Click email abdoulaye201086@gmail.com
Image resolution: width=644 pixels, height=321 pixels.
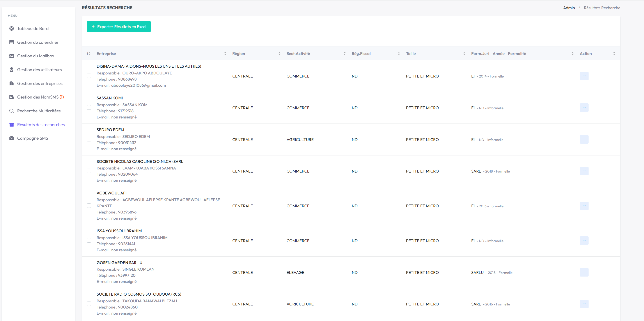pos(138,85)
